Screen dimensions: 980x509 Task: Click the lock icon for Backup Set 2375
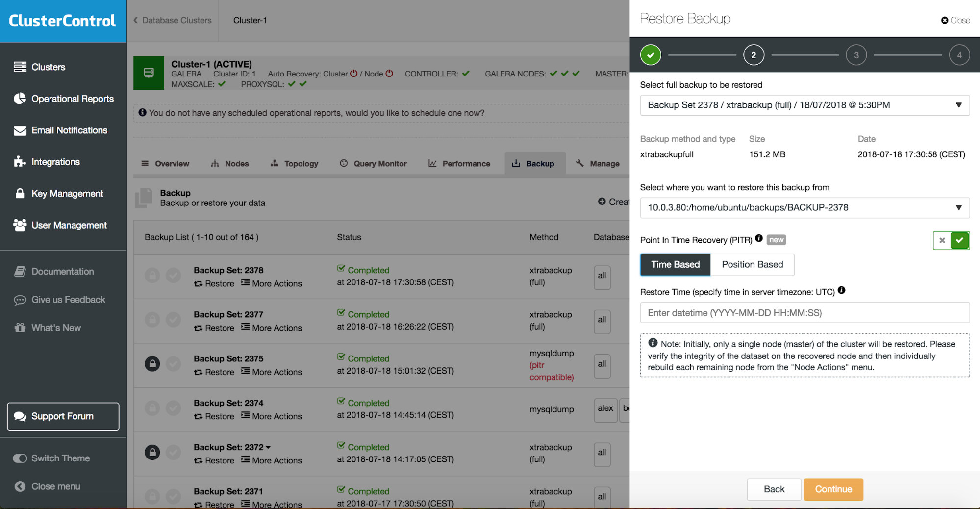(x=152, y=364)
